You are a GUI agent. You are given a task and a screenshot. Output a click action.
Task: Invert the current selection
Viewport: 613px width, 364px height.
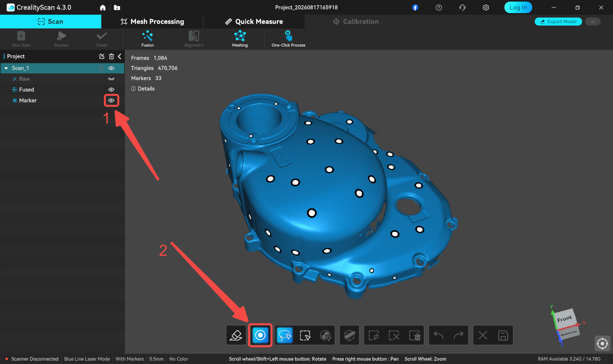[374, 335]
